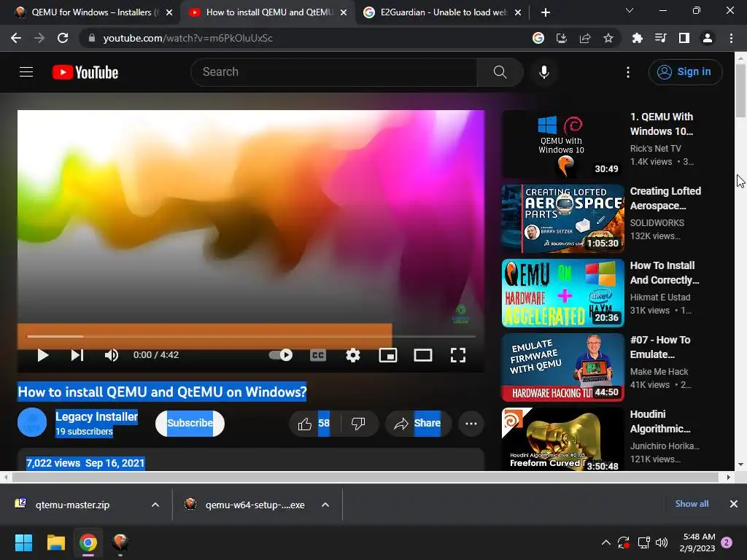This screenshot has height=560, width=747.
Task: Open a new browser tab
Action: (546, 12)
